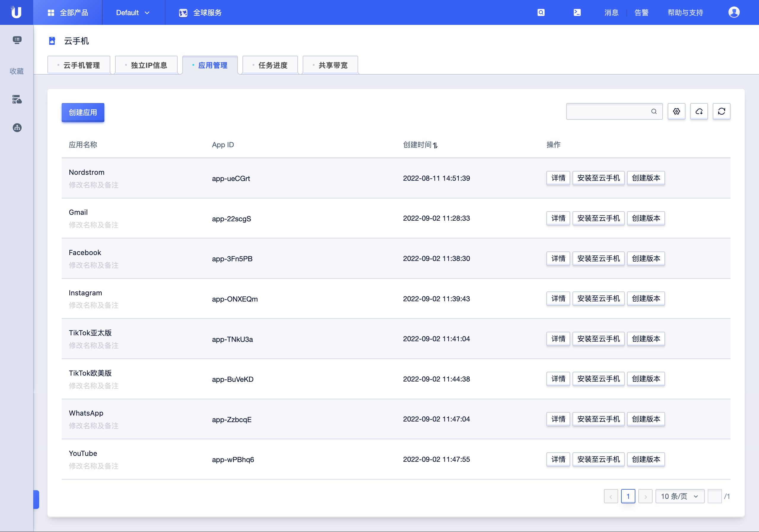Click the 全球服务 globe icon
The height and width of the screenshot is (532, 759).
point(183,13)
